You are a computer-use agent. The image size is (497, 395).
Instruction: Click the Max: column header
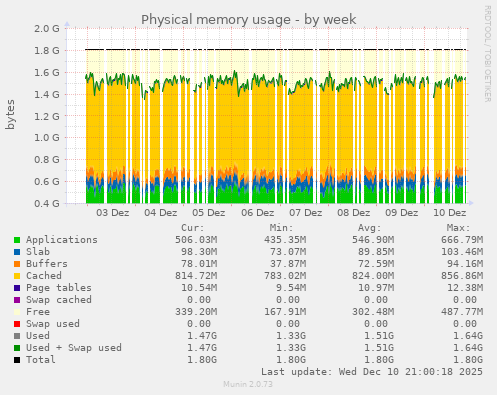pyautogui.click(x=459, y=228)
